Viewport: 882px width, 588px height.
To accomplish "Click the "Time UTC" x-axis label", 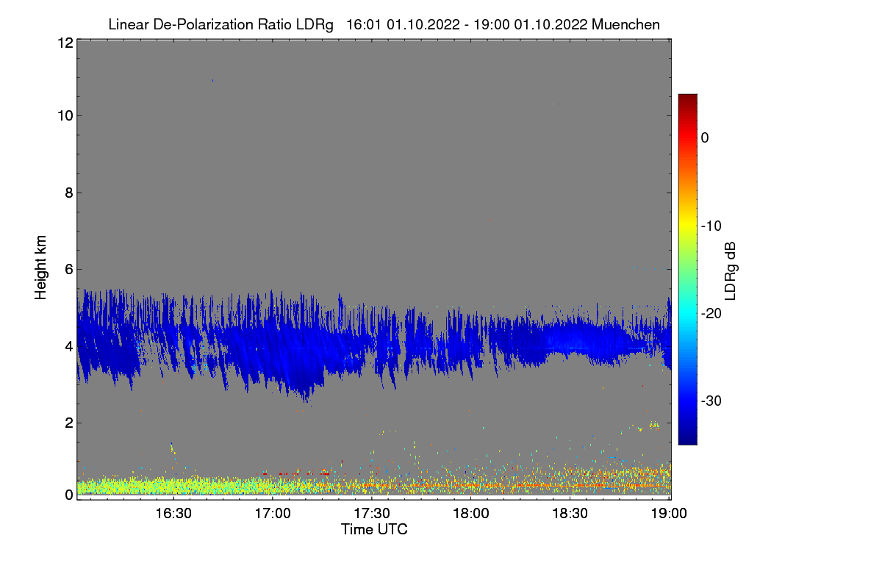I will click(x=374, y=528).
